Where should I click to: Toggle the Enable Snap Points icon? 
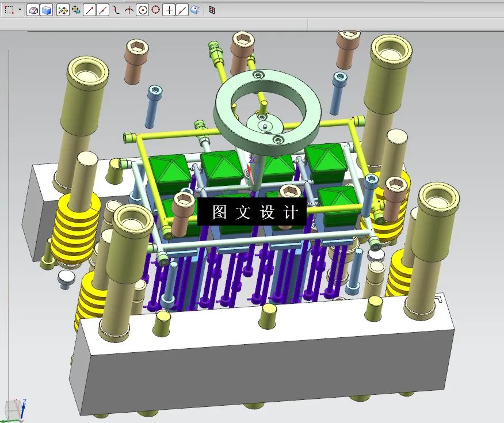(63, 10)
